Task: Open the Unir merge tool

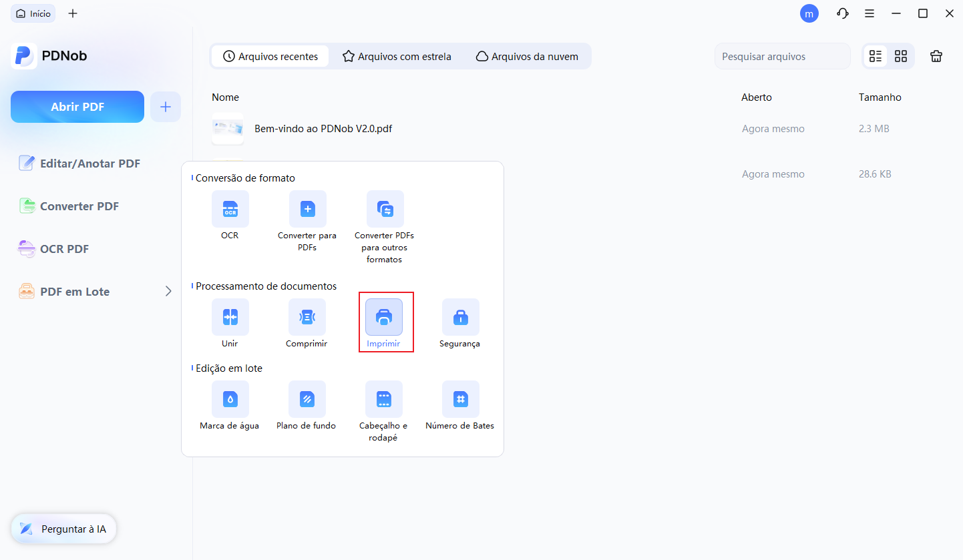Action: point(230,317)
